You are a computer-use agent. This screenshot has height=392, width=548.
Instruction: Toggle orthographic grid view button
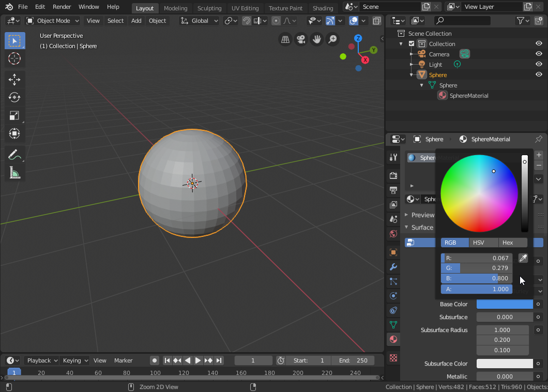pos(285,39)
